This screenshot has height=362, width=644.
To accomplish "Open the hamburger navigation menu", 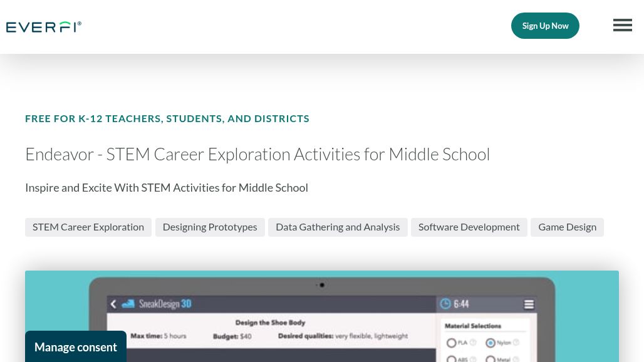I will [x=623, y=25].
